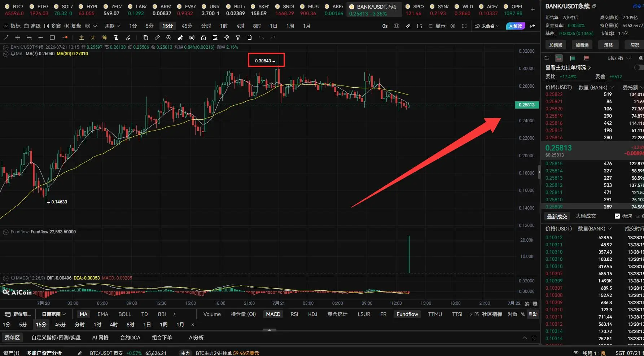This screenshot has width=644, height=356.
Task: Toggle the MACD alert bell icon
Action: point(13,278)
